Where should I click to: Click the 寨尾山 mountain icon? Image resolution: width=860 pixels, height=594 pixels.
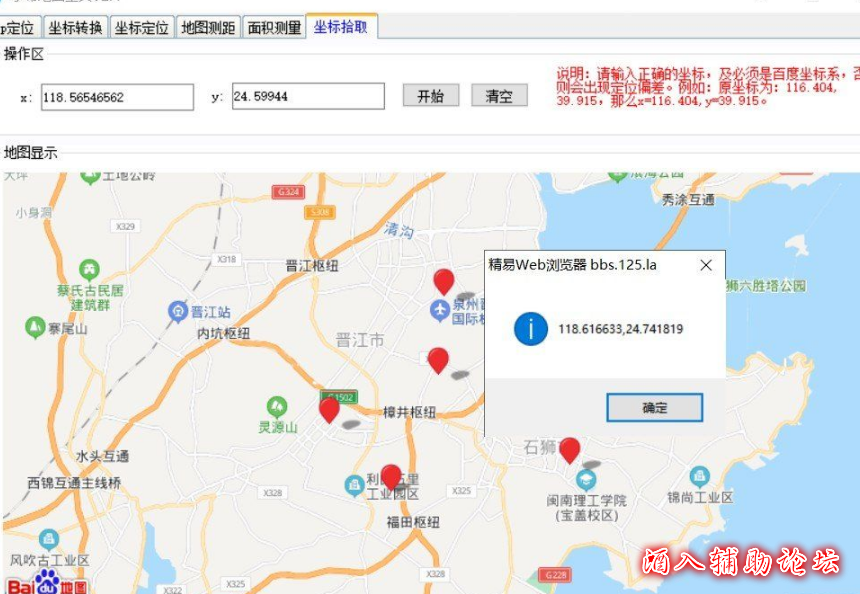point(35,327)
